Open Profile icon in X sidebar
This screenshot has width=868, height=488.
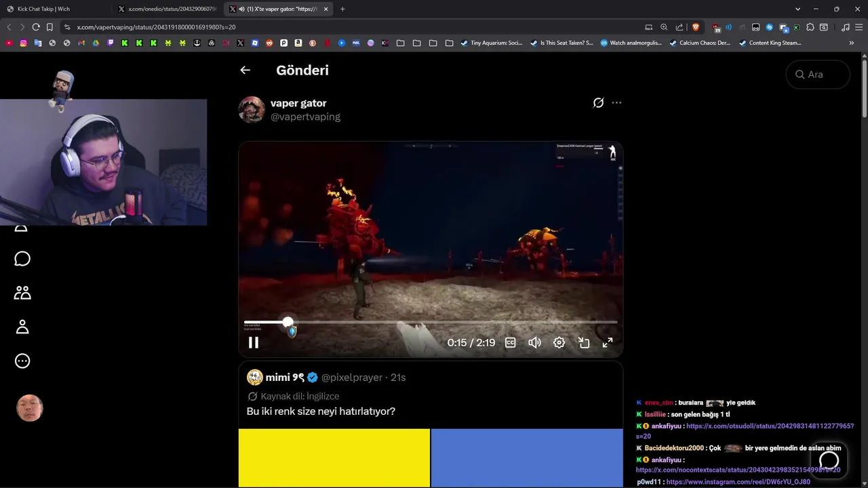tap(22, 327)
